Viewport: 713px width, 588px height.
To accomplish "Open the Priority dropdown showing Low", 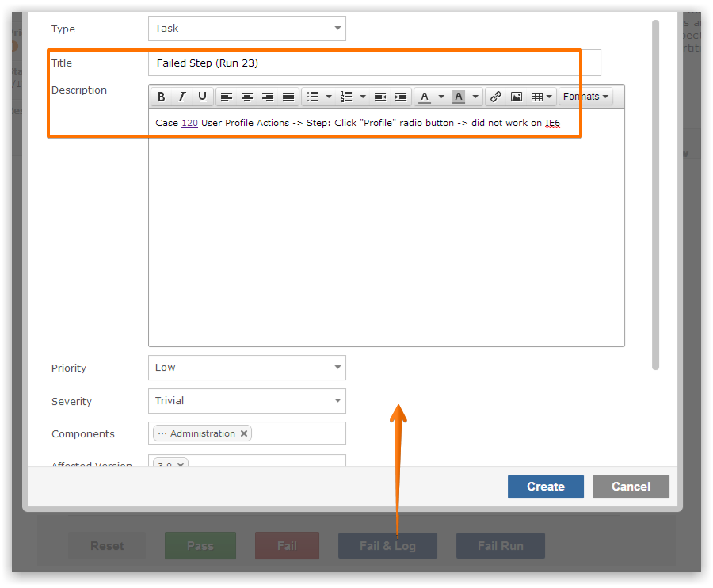I will pos(247,368).
